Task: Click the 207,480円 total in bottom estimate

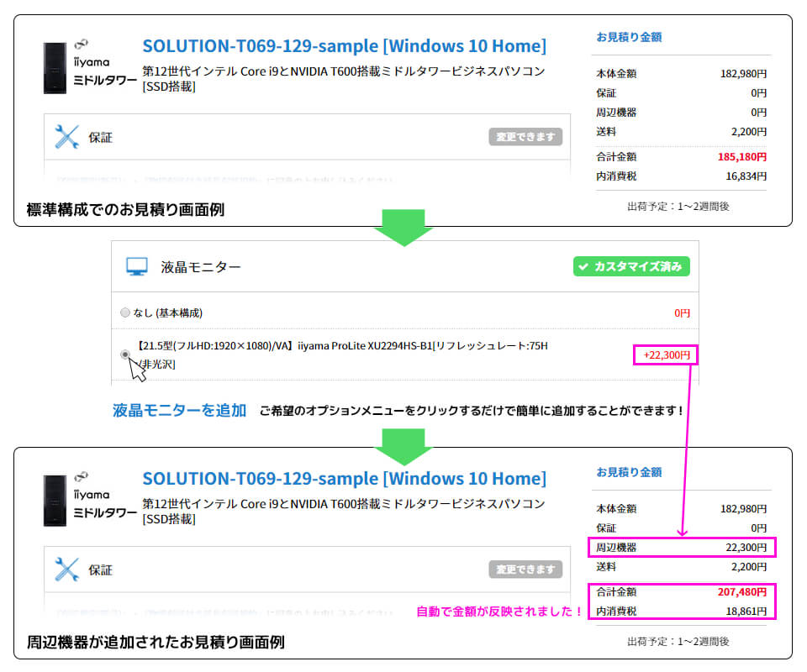Action: tap(742, 592)
